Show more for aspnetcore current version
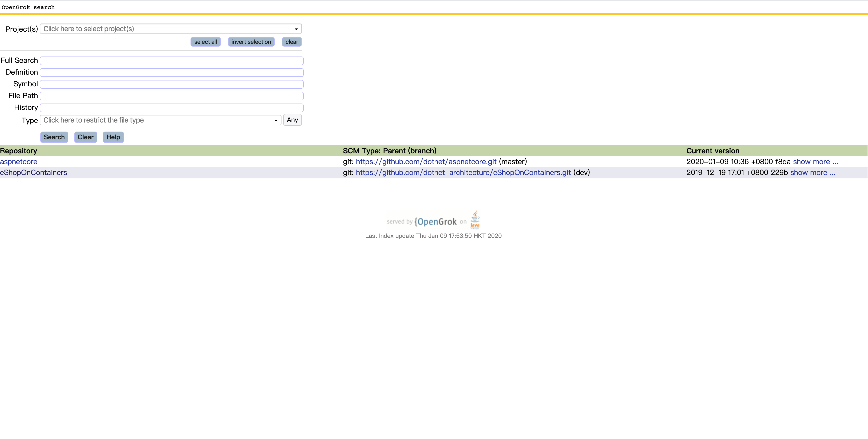This screenshot has width=868, height=439. point(815,162)
